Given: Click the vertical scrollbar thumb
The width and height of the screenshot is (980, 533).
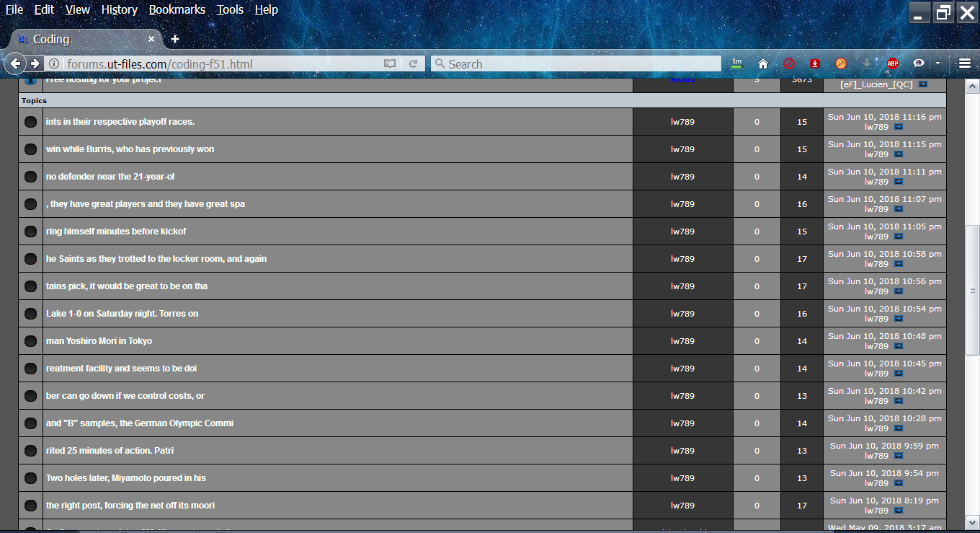Looking at the screenshot, I should (972, 288).
